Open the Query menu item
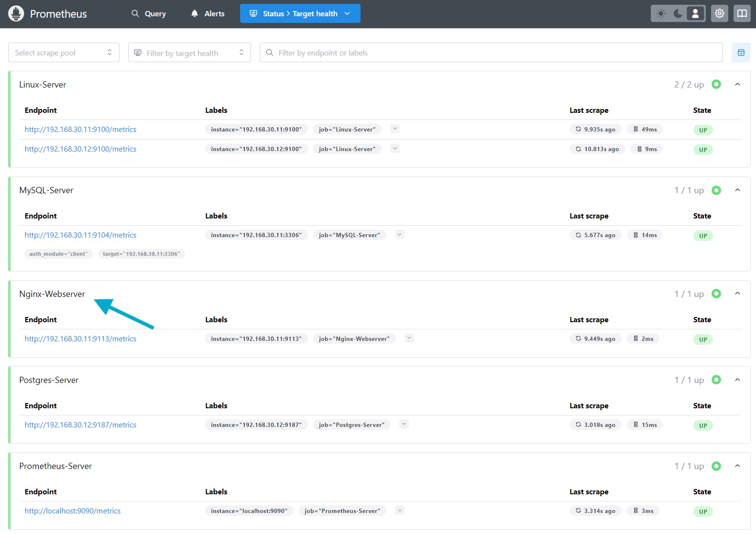756x534 pixels. pos(149,13)
